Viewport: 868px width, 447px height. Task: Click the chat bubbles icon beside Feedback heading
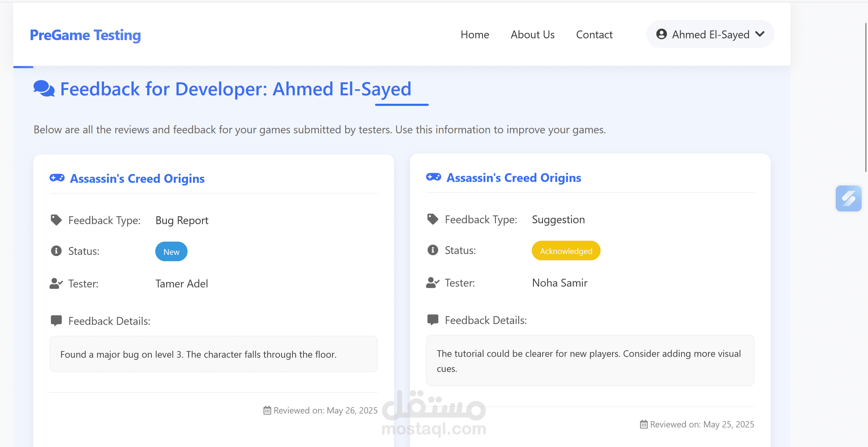44,89
